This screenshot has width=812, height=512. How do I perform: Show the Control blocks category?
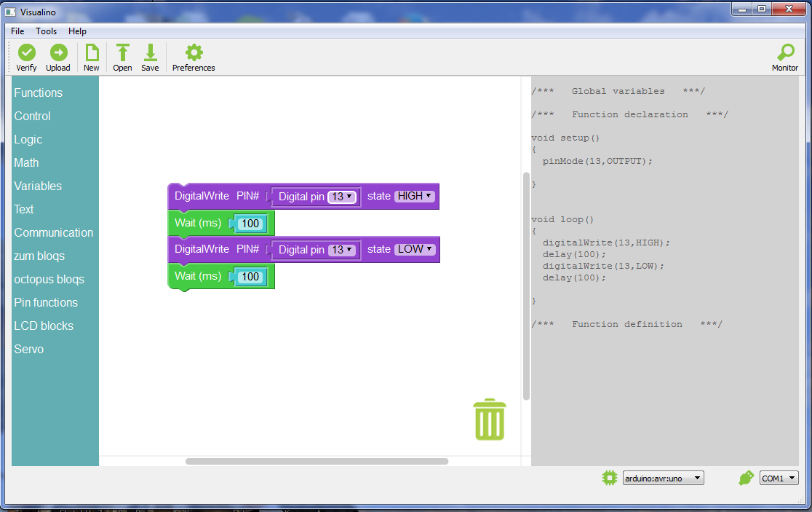tap(32, 117)
